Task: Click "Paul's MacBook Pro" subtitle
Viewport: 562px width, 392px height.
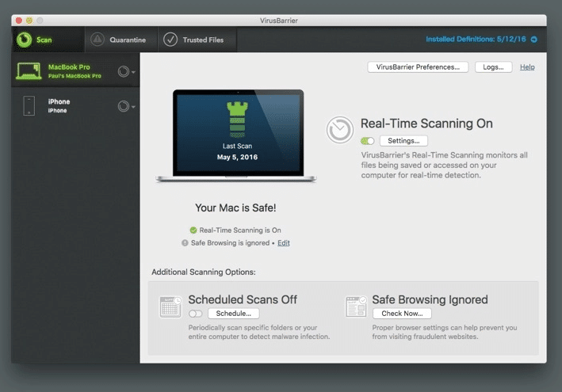Action: 75,76
